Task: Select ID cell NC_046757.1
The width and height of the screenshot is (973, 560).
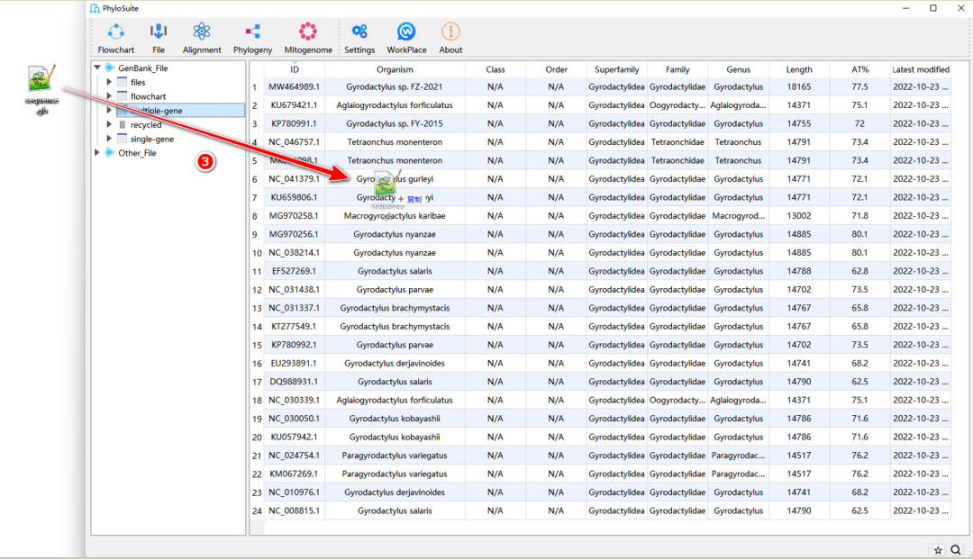Action: [294, 142]
